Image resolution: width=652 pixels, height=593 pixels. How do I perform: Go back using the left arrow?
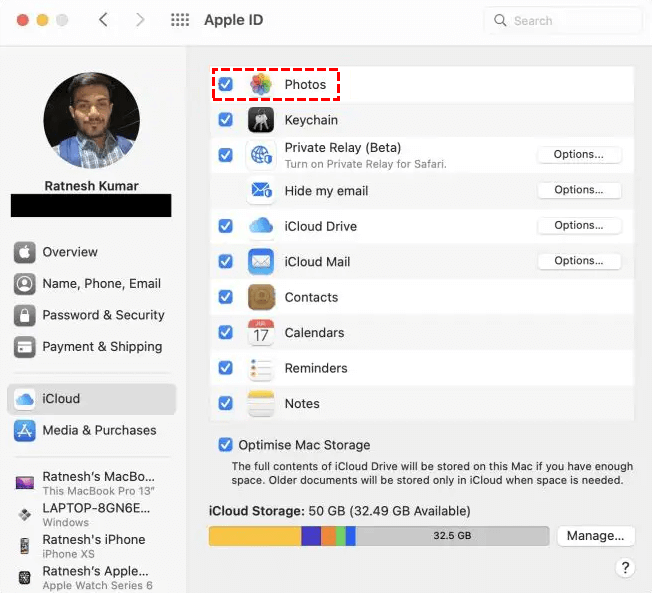pos(104,20)
